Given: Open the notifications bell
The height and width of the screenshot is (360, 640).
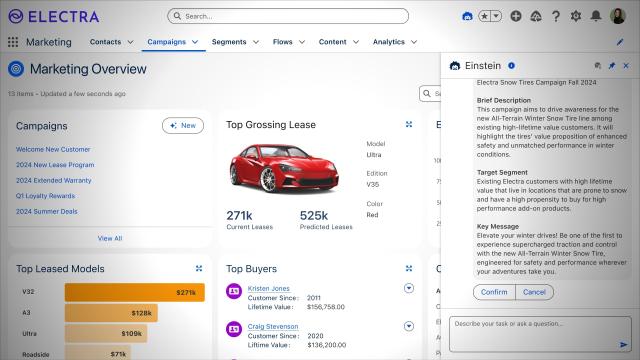Looking at the screenshot, I should coord(596,16).
